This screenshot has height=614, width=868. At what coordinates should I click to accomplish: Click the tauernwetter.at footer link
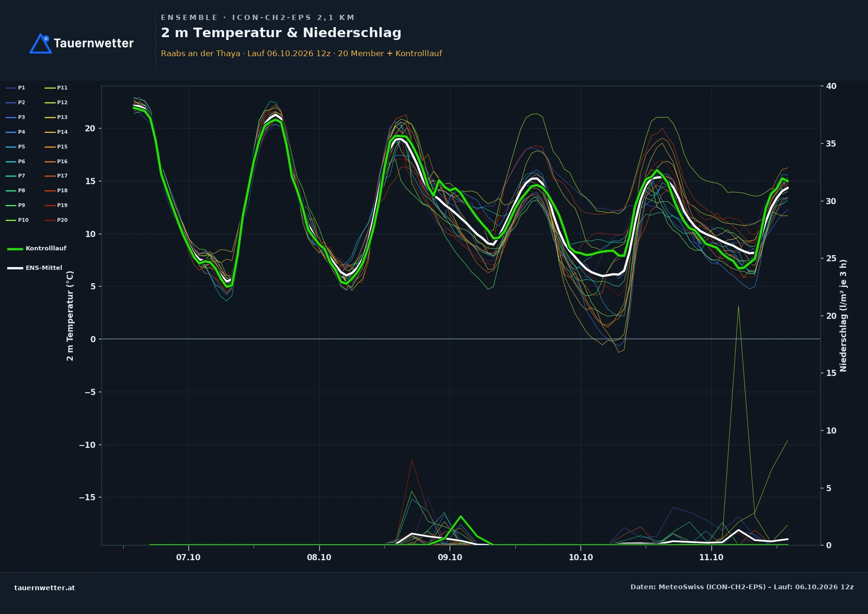45,588
